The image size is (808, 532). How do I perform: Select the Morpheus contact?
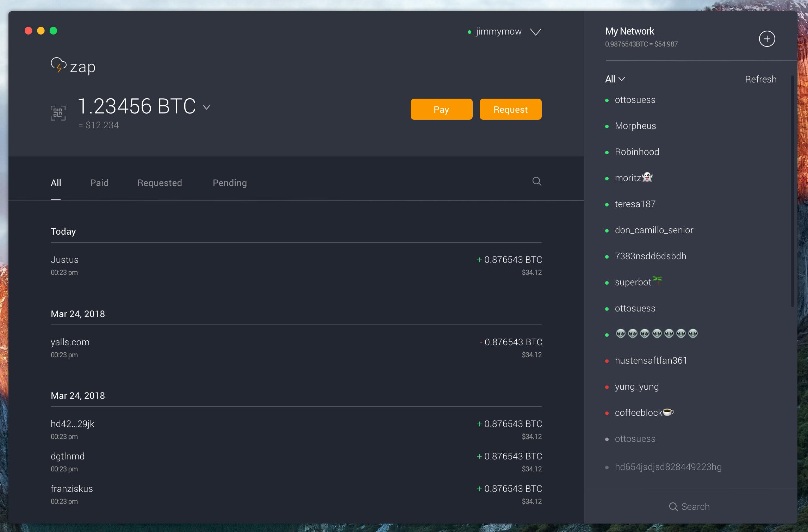pyautogui.click(x=635, y=126)
